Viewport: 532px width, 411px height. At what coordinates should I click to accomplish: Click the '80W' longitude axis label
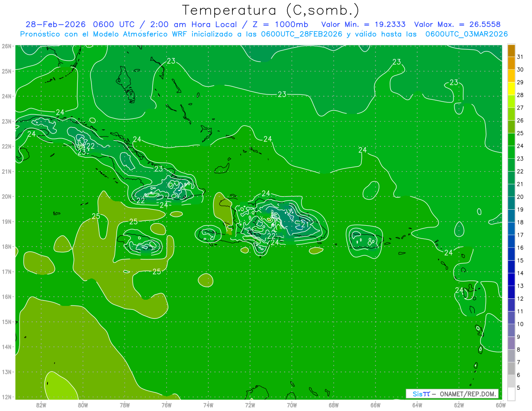[83, 404]
